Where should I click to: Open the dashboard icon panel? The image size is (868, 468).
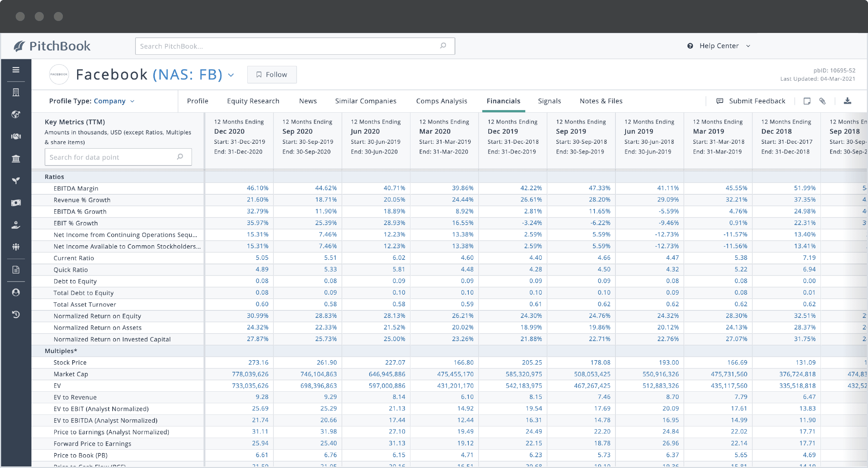pyautogui.click(x=16, y=70)
